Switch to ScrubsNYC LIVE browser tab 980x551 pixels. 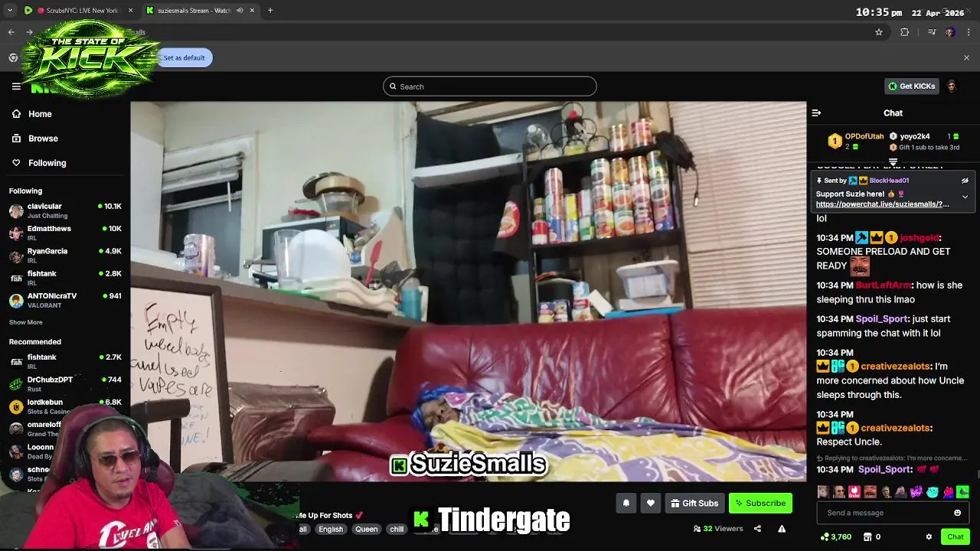(x=80, y=11)
